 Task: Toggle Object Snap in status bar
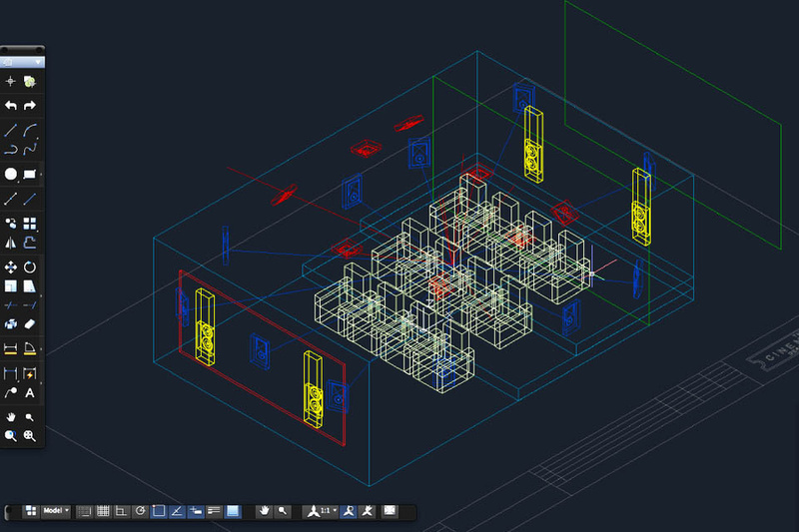click(159, 511)
